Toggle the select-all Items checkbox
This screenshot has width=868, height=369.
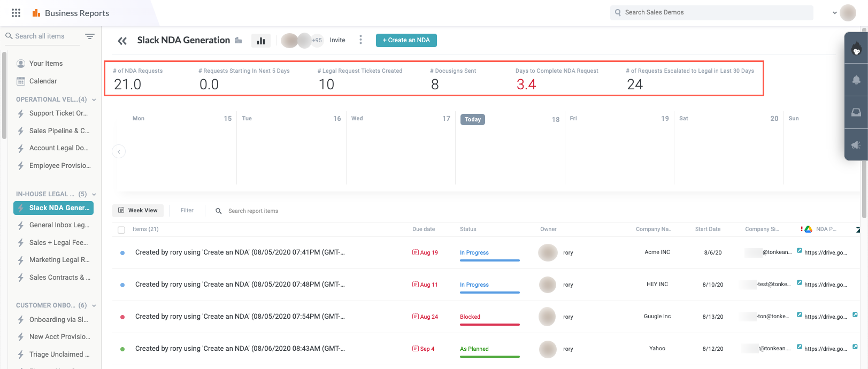(121, 230)
